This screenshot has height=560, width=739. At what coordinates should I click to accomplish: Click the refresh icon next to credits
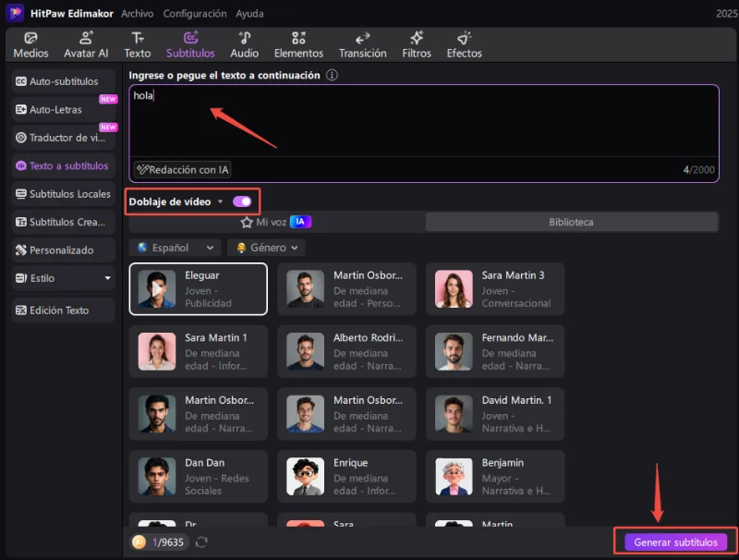tap(201, 542)
